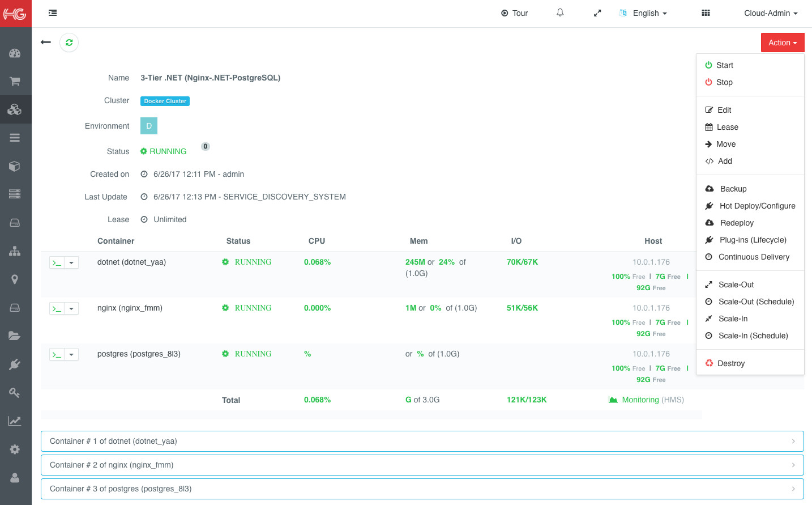The image size is (812, 505).
Task: Click the HyperGrid logo icon
Action: pos(15,14)
